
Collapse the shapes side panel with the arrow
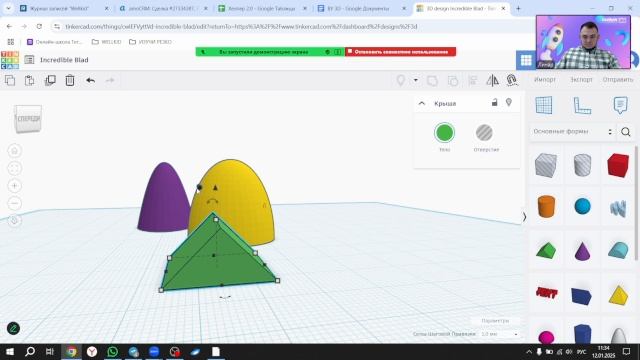coord(524,217)
